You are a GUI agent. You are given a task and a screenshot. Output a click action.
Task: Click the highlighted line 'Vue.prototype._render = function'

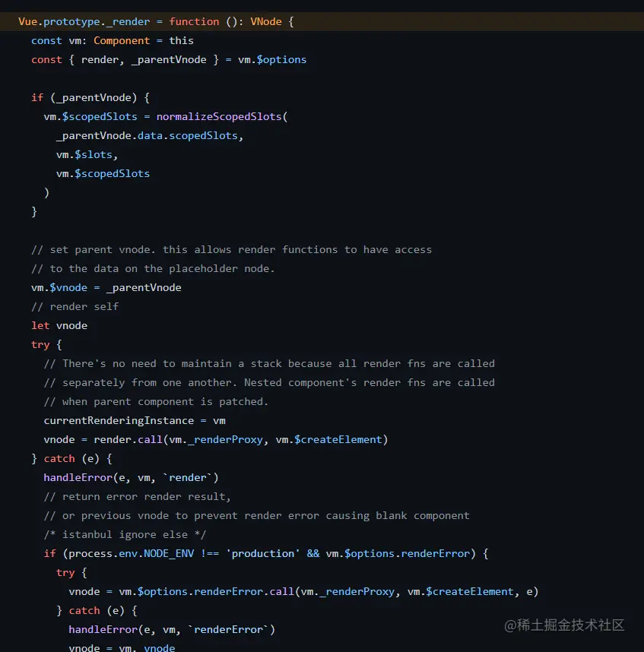[x=322, y=21]
